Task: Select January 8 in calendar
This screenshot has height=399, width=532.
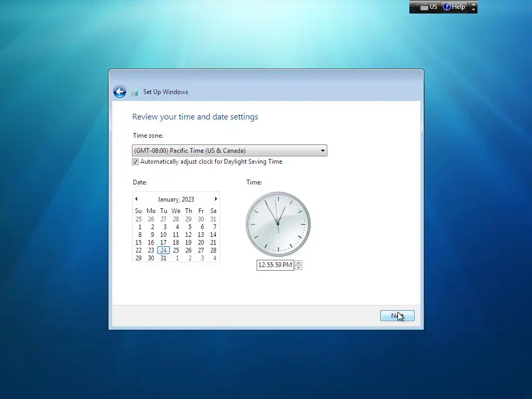Action: pyautogui.click(x=139, y=234)
